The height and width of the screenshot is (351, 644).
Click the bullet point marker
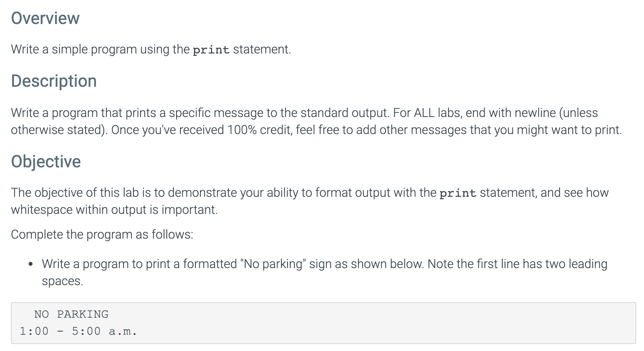coord(31,265)
